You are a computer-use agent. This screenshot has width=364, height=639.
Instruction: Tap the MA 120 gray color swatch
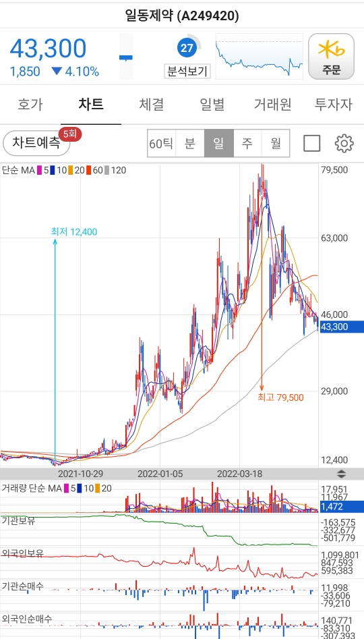(107, 170)
